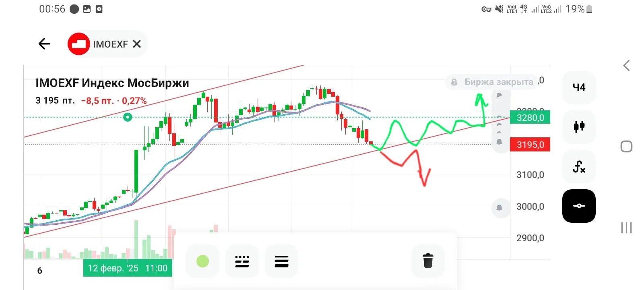Open line thickness options
The image size is (644, 290).
point(281,261)
